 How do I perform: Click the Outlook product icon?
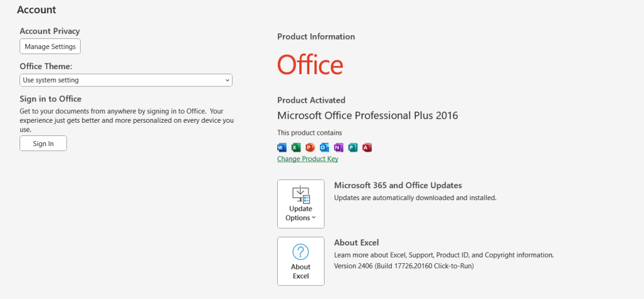325,147
